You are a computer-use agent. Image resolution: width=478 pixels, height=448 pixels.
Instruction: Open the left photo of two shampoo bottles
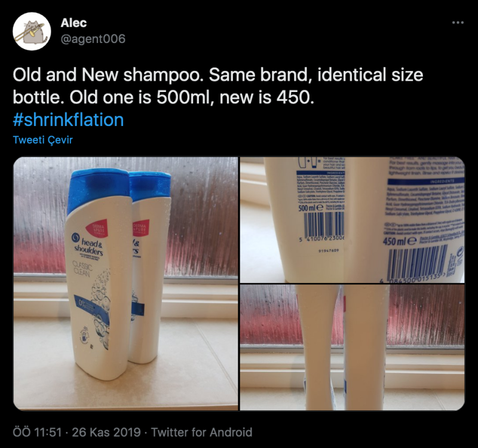tap(125, 284)
